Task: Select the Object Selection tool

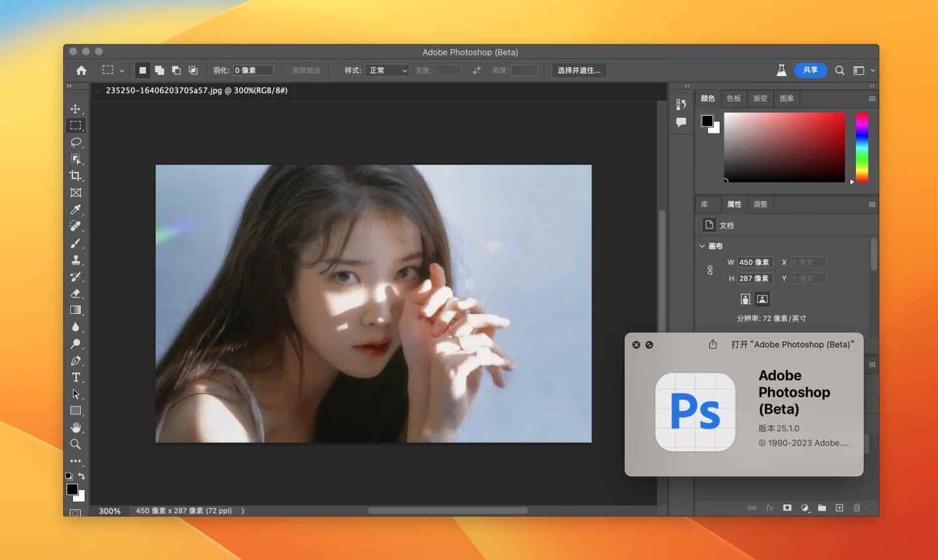Action: [x=76, y=159]
